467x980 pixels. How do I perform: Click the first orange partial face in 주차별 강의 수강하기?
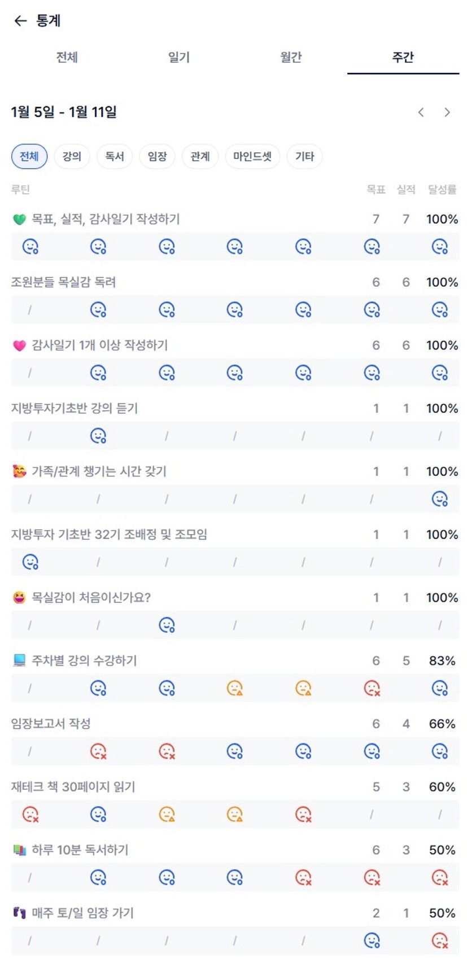click(x=234, y=688)
